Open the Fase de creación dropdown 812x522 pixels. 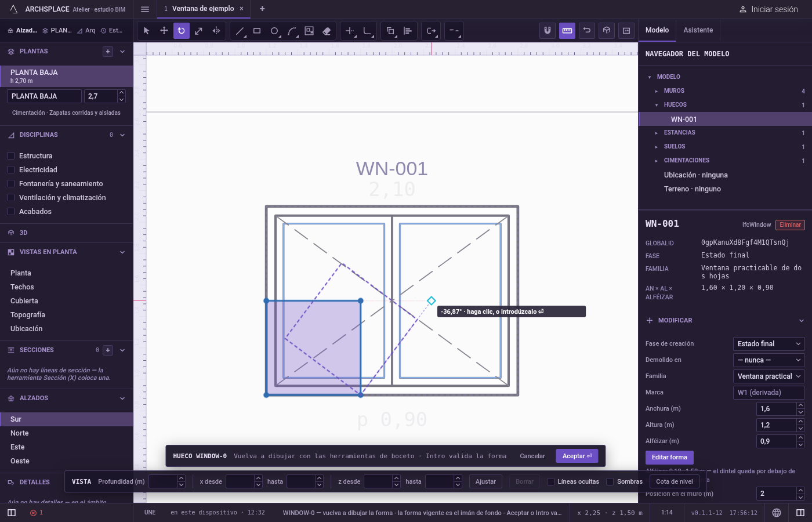coord(768,344)
